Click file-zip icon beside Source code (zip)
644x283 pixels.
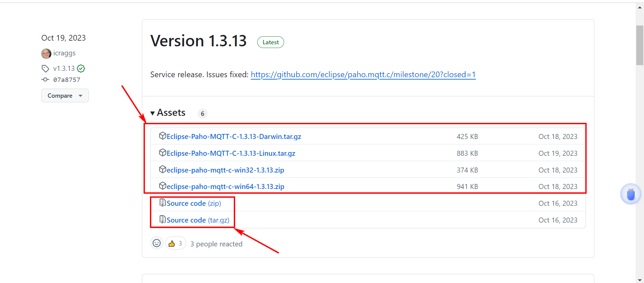pos(162,203)
